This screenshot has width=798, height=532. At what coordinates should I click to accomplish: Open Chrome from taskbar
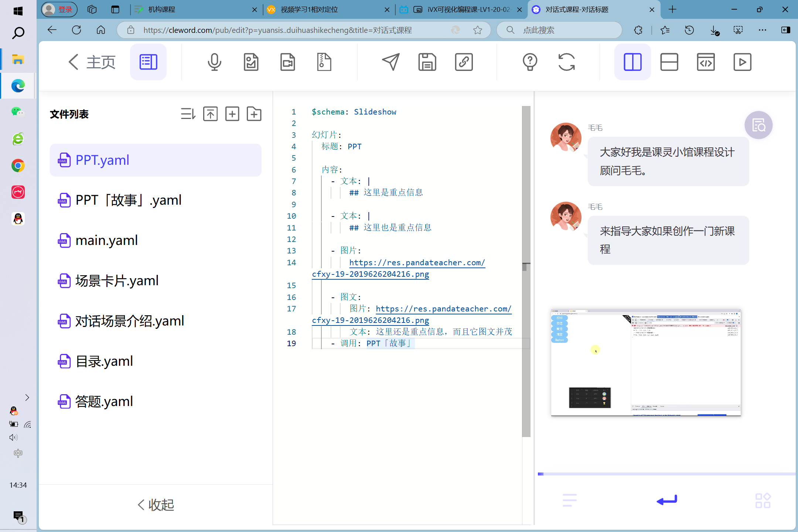(18, 166)
